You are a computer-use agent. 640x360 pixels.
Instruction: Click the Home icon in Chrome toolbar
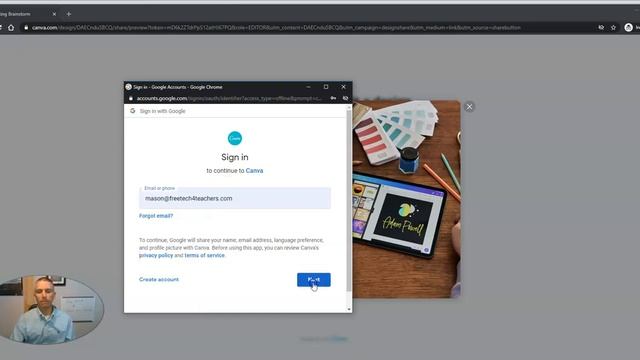click(x=11, y=28)
